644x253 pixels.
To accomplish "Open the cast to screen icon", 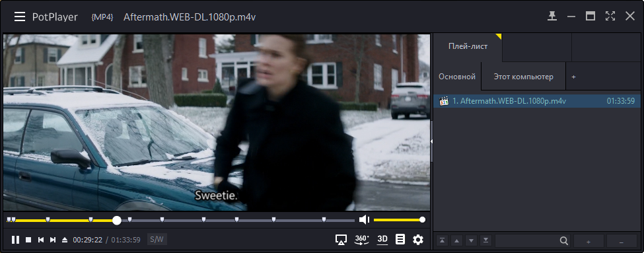I will coord(341,240).
